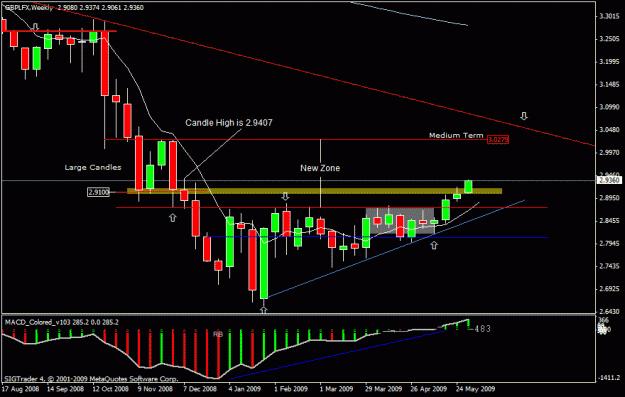
Task: Click the 3.1995 price axis value
Action: (609, 62)
